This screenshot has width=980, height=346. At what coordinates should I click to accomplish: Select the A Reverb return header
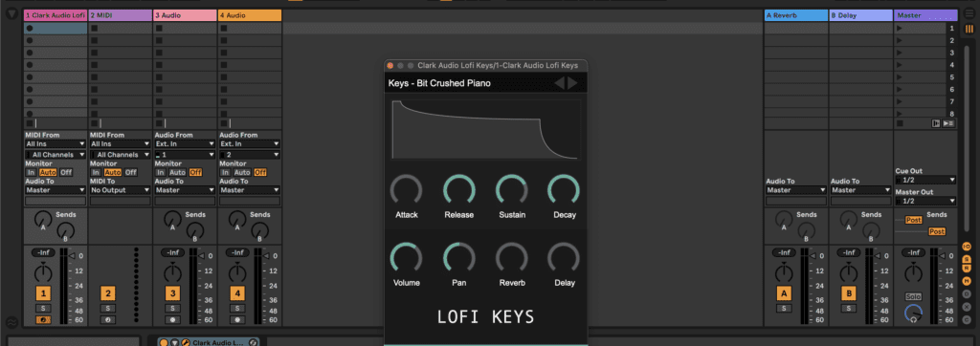[796, 15]
